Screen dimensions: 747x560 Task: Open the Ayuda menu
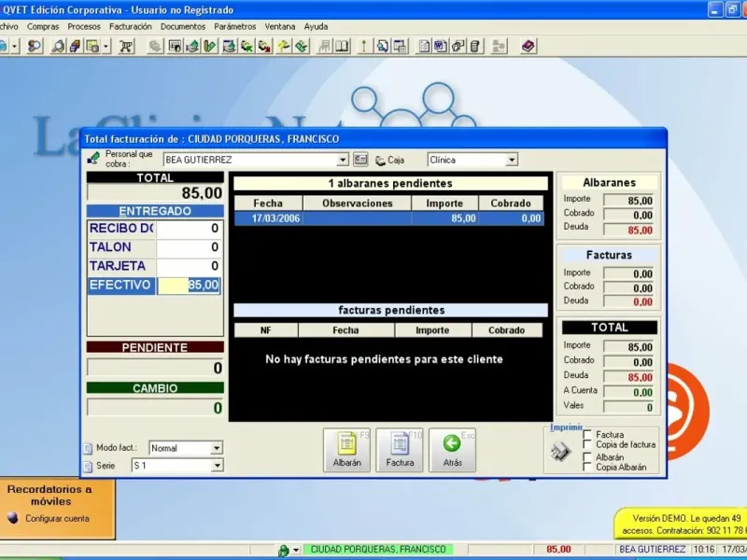[x=316, y=27]
